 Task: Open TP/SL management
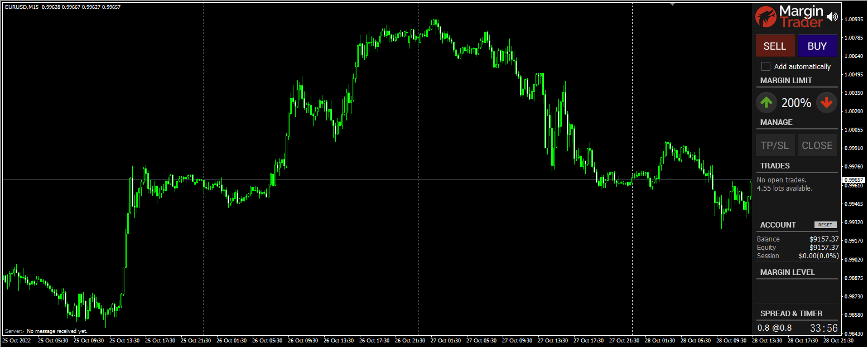[x=775, y=145]
